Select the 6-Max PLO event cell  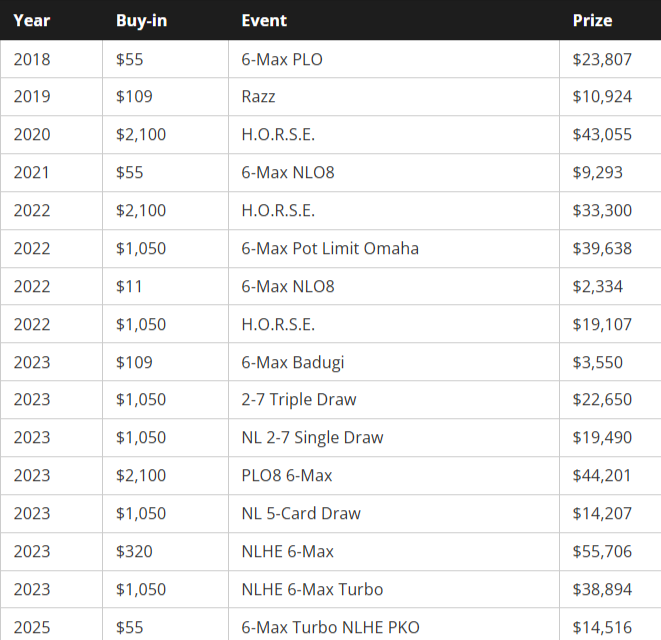[x=282, y=59]
